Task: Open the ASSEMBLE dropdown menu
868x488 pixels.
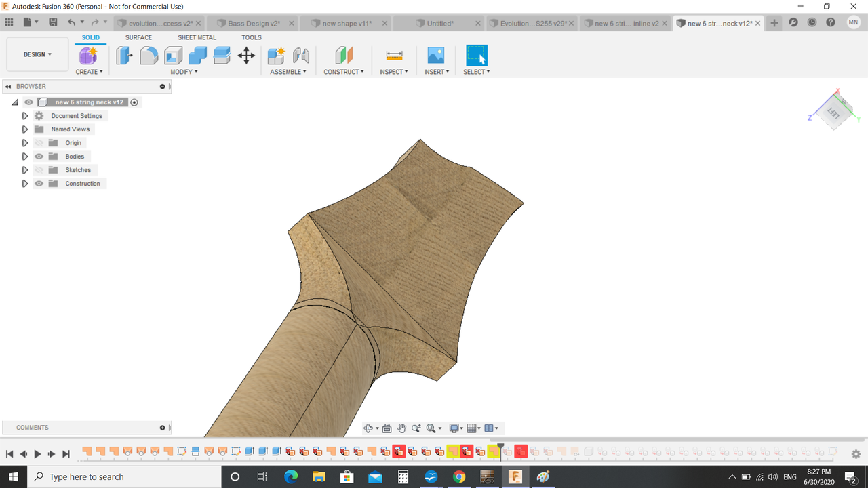Action: pyautogui.click(x=288, y=72)
